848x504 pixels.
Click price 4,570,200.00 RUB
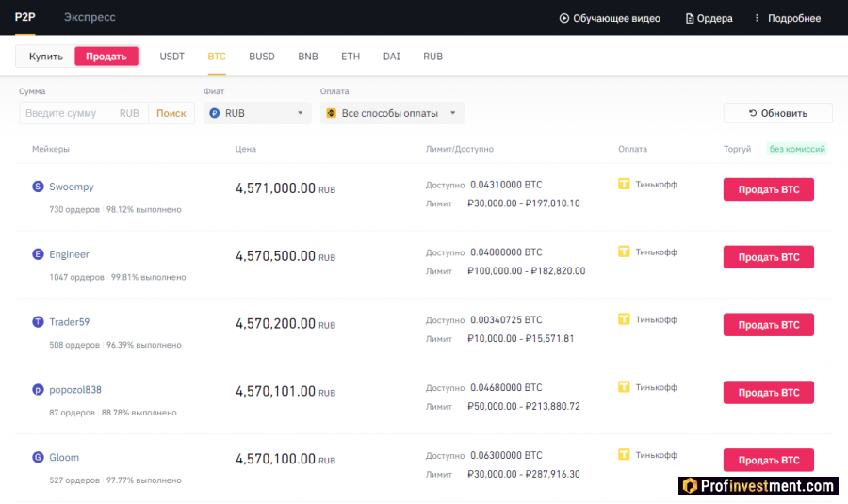285,323
